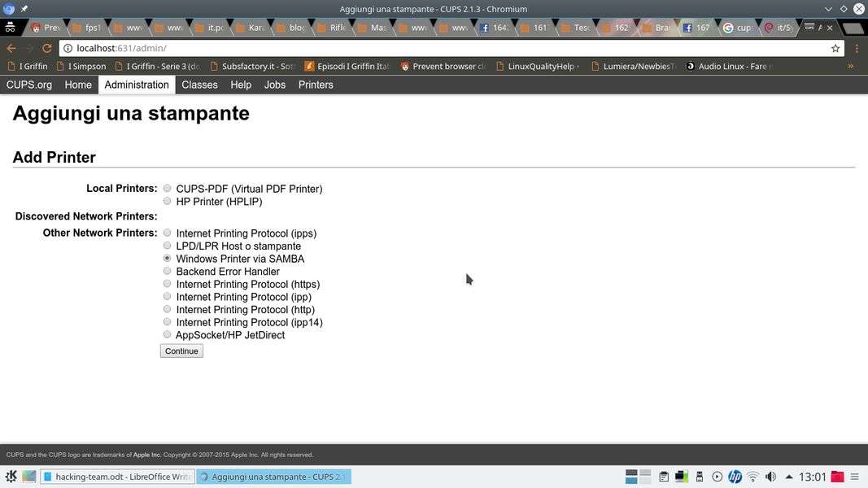Open the 'I Simpson' bookmark
The height and width of the screenshot is (488, 868).
(x=81, y=66)
